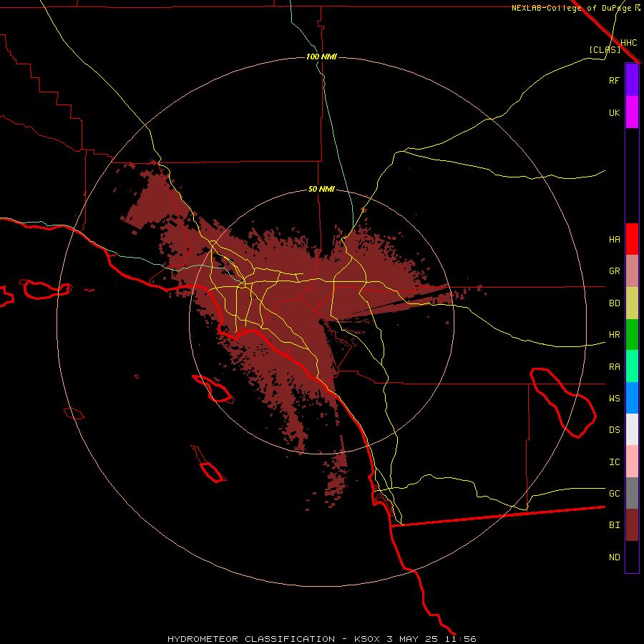Screen dimensions: 644x644
Task: Click the GR legend label
Action: click(614, 271)
